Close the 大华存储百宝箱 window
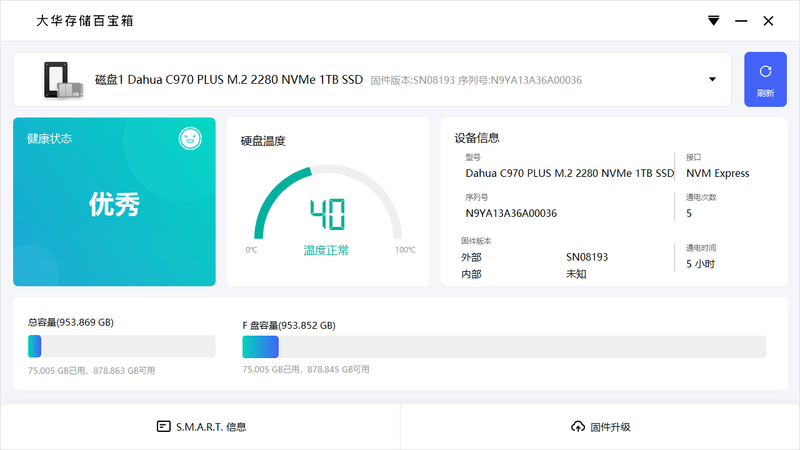This screenshot has height=450, width=800. [768, 21]
